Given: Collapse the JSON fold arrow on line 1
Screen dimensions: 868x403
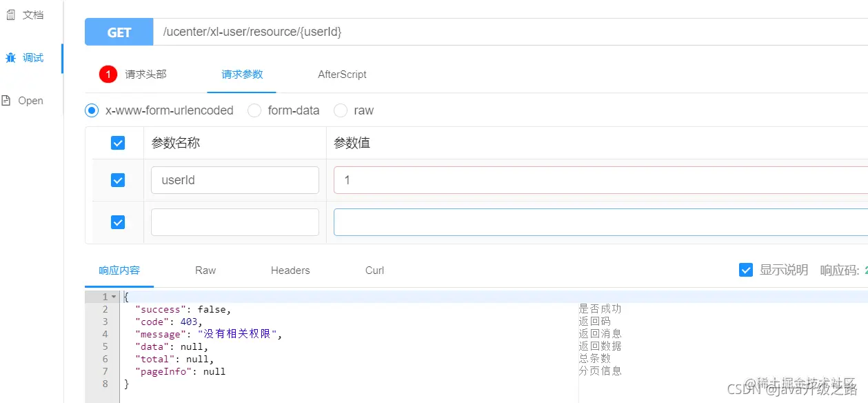Looking at the screenshot, I should (114, 297).
